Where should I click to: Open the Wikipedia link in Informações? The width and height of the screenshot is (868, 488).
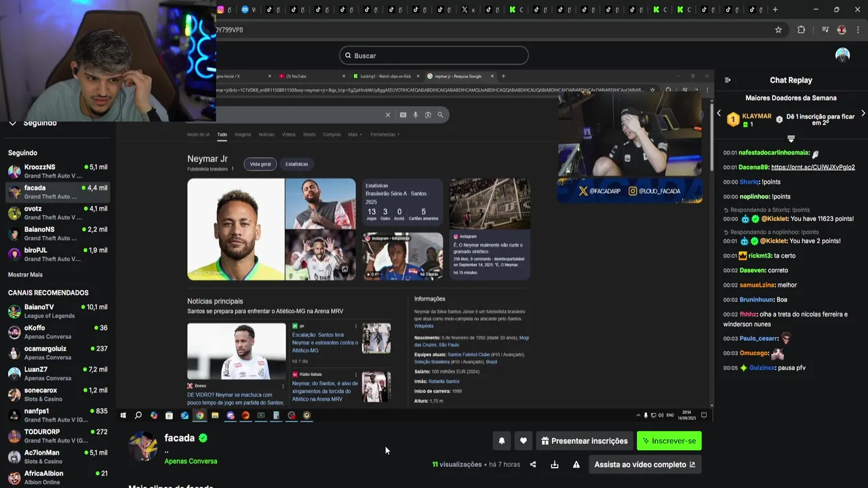click(x=424, y=326)
